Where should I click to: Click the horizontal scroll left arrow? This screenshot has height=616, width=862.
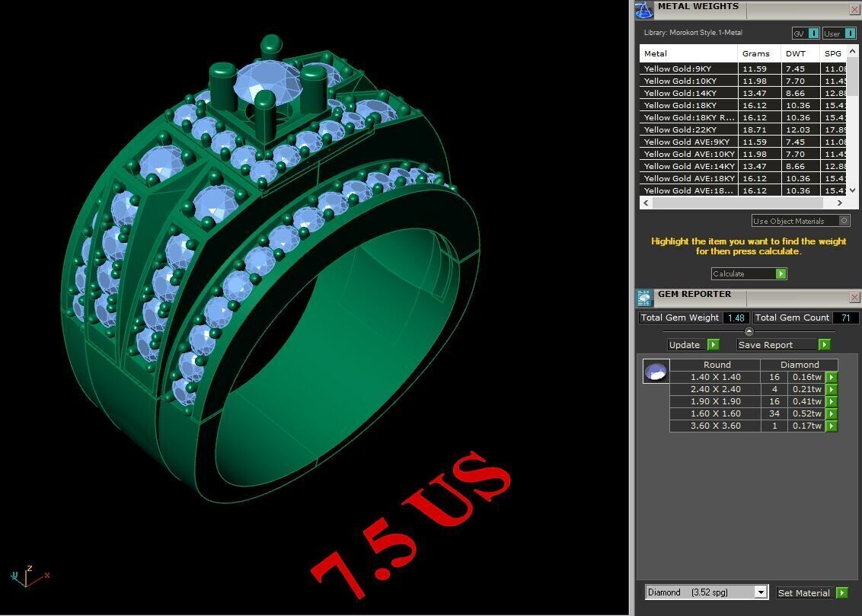pos(646,203)
